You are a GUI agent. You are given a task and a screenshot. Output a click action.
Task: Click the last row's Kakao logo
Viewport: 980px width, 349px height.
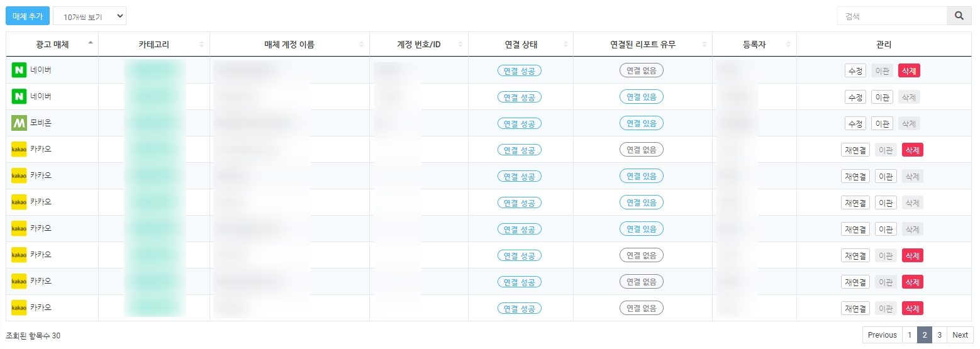tap(19, 308)
